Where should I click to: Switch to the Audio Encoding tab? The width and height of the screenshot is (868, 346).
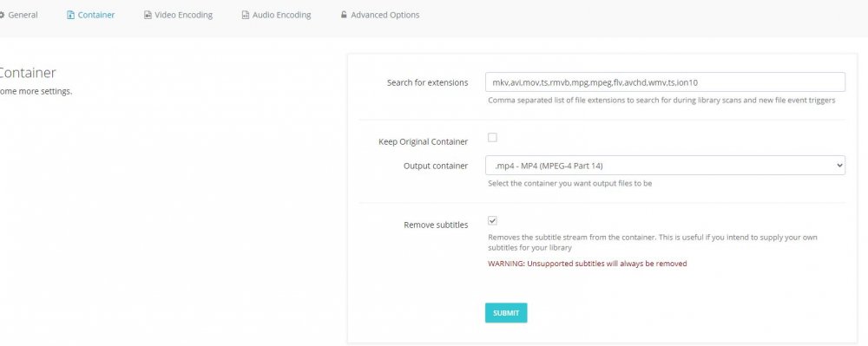[281, 16]
